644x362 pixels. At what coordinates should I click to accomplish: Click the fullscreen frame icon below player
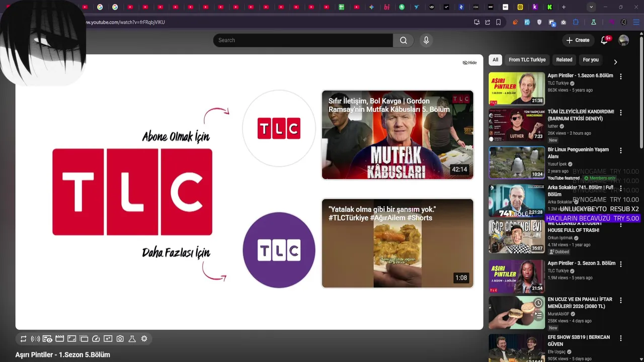[71, 339]
